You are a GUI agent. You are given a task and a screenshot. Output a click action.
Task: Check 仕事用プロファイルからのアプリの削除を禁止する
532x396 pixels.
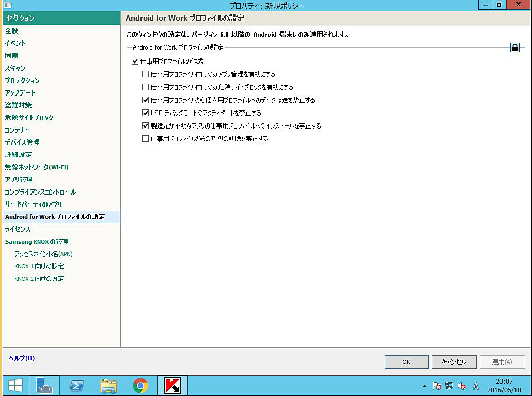point(145,139)
